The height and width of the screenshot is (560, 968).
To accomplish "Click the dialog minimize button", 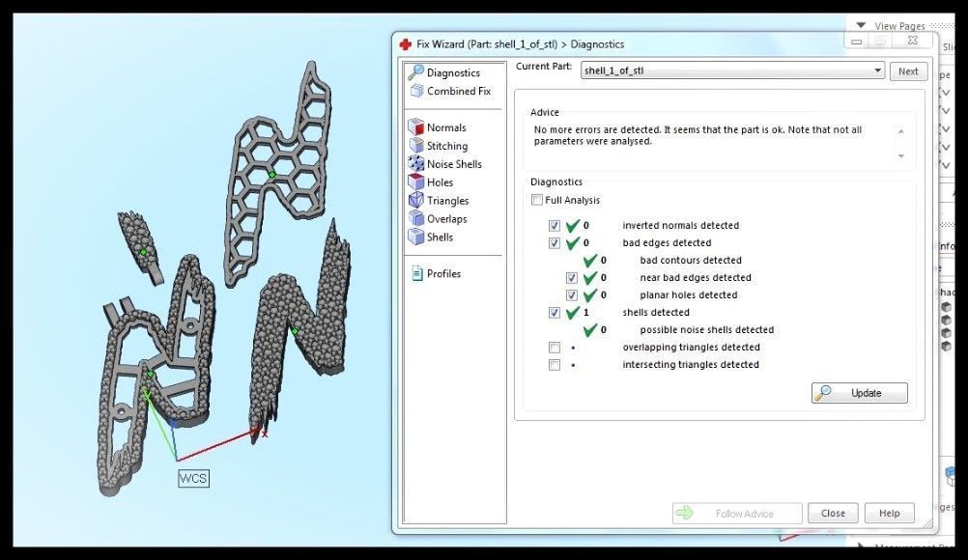I will pos(856,42).
